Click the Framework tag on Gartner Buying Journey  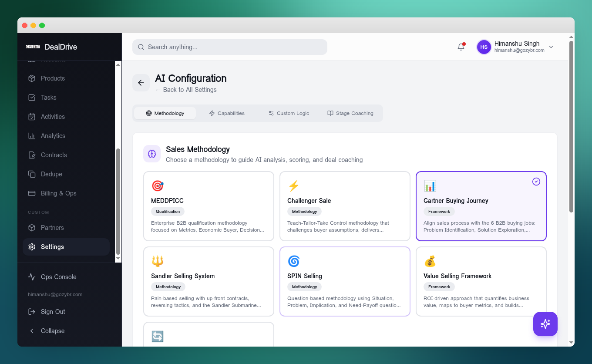(439, 212)
